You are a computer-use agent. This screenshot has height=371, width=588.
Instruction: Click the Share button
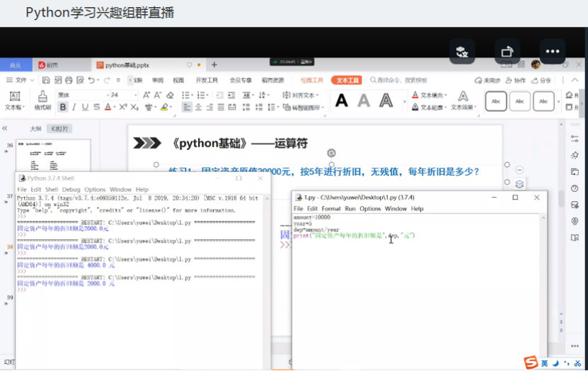[x=541, y=81]
